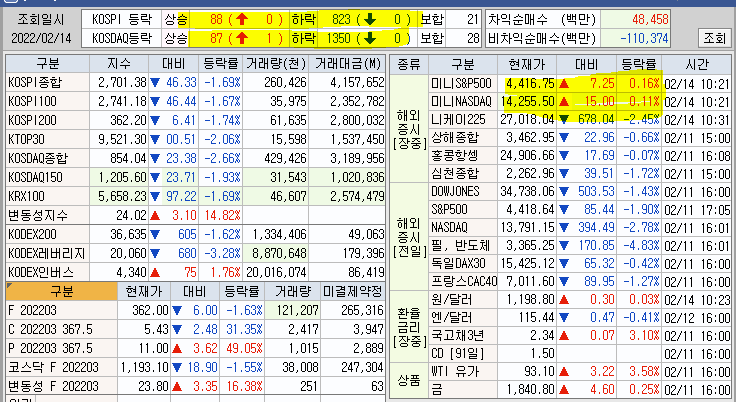The height and width of the screenshot is (402, 736).
Task: Click the 상품 category cell
Action: pos(409,381)
